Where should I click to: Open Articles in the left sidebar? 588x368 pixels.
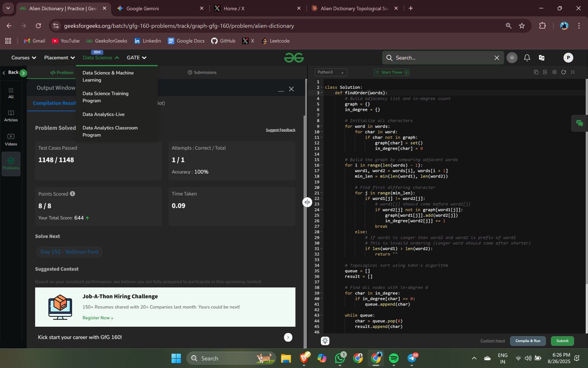click(x=11, y=116)
